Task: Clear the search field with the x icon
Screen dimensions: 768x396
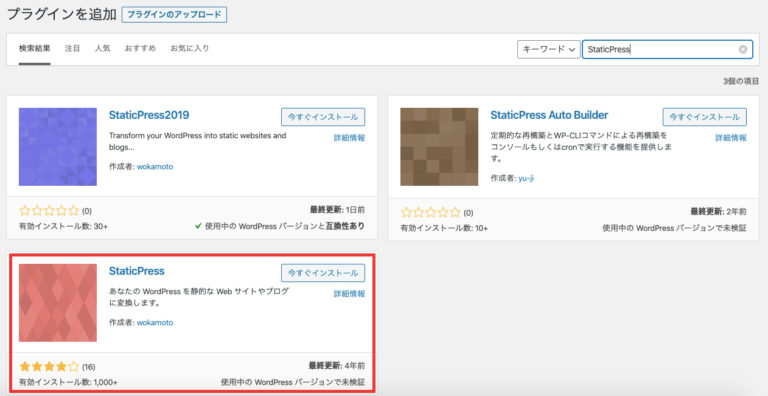Action: coord(743,50)
